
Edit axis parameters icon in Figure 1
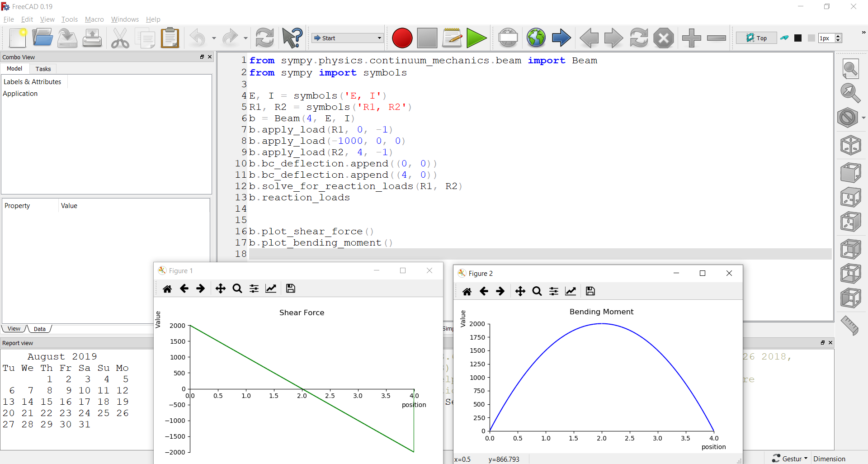coord(271,289)
